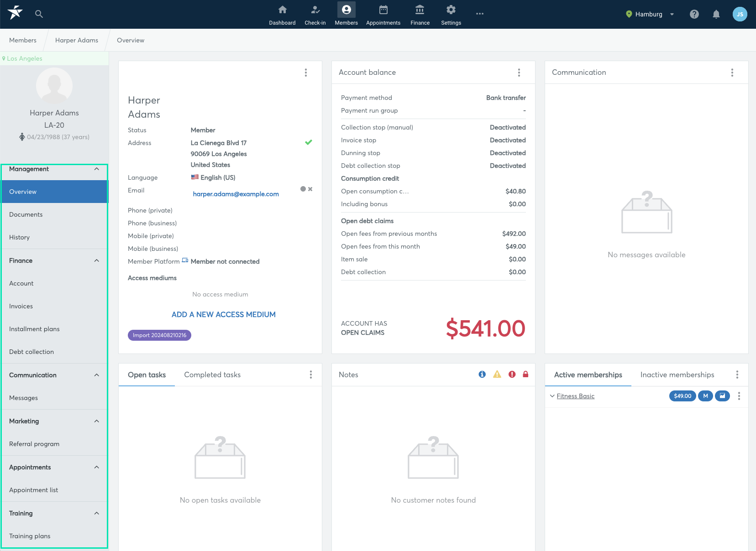Viewport: 756px width, 551px height.
Task: Open member details card options menu
Action: 305,73
